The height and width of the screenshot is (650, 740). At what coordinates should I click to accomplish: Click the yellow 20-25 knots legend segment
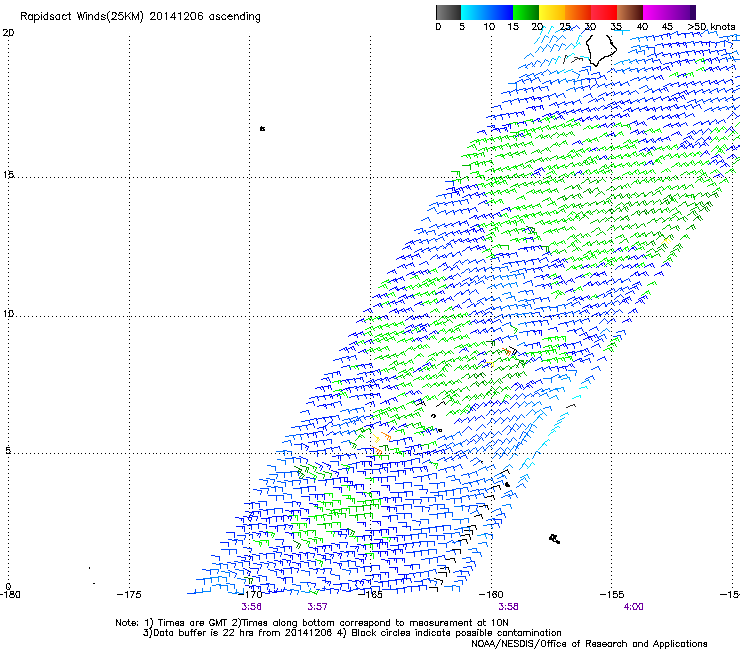[552, 12]
